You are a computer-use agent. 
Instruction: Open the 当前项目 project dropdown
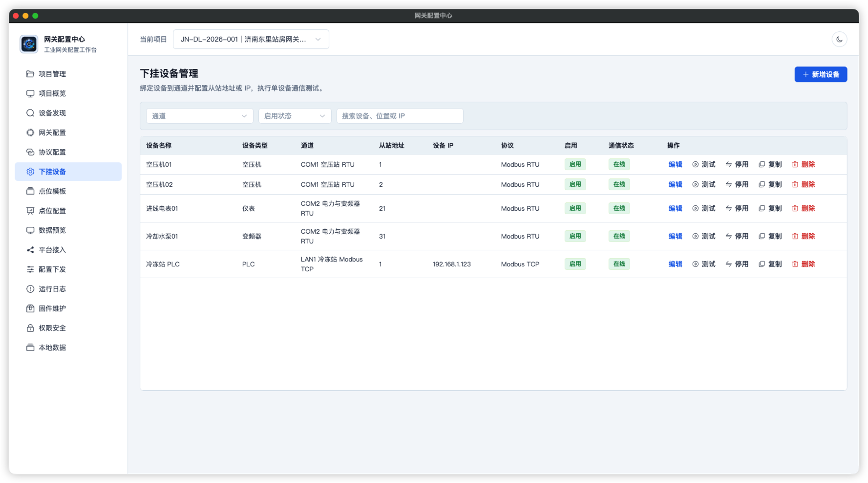pyautogui.click(x=251, y=39)
